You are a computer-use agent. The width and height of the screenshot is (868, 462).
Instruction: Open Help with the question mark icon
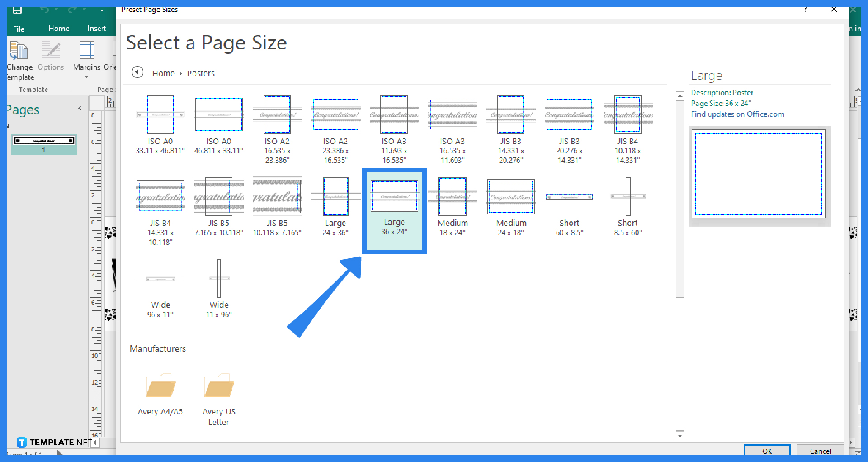tap(806, 10)
